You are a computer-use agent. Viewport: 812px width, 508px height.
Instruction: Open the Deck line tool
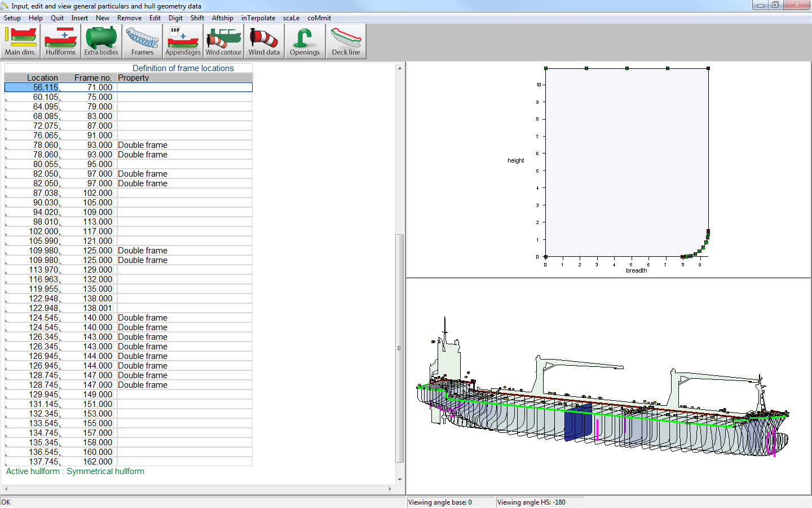(x=346, y=41)
